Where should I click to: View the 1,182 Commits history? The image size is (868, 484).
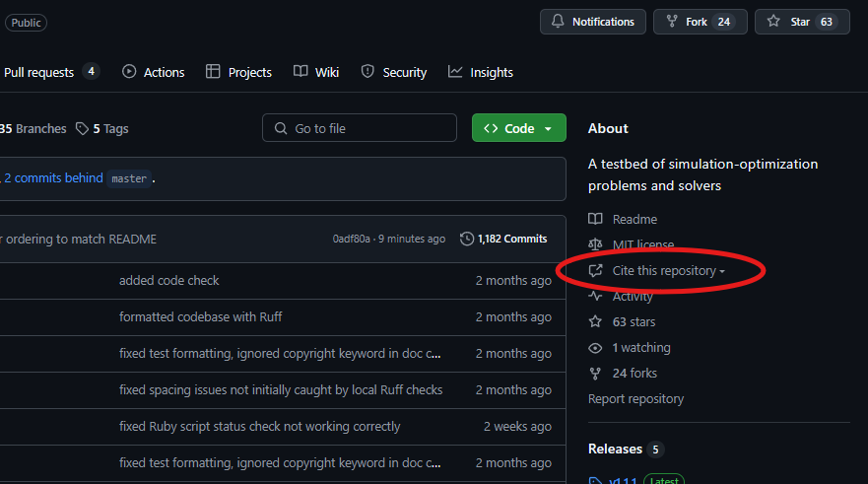tap(503, 239)
